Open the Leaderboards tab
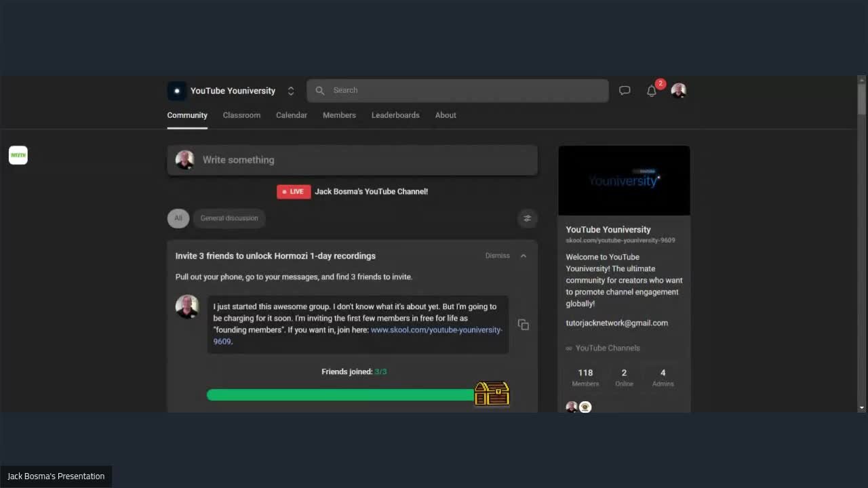 tap(395, 115)
